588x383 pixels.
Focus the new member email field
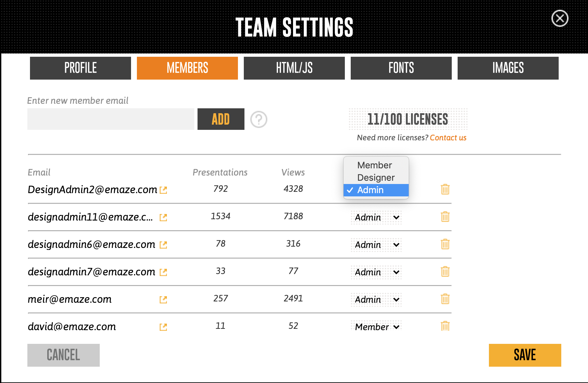(110, 119)
